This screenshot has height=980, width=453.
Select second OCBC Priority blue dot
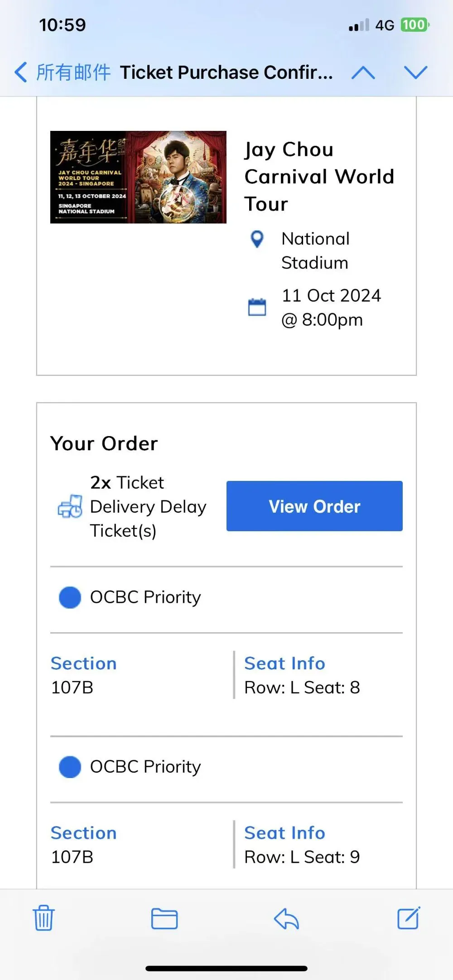(x=70, y=767)
